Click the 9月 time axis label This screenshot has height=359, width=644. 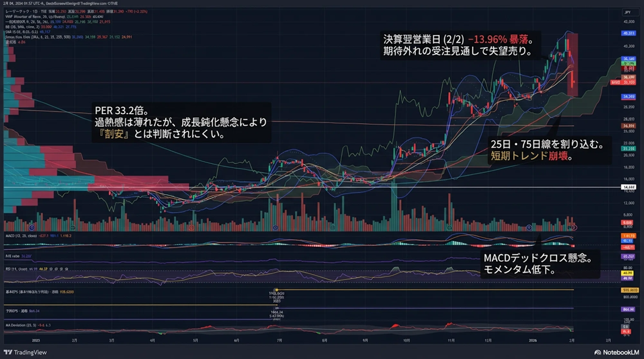[x=365, y=340]
